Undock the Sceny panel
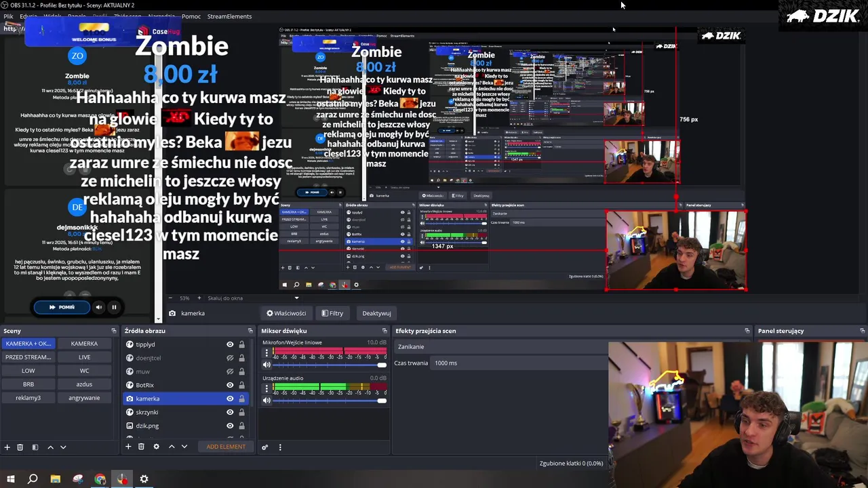868x488 pixels. [114, 331]
